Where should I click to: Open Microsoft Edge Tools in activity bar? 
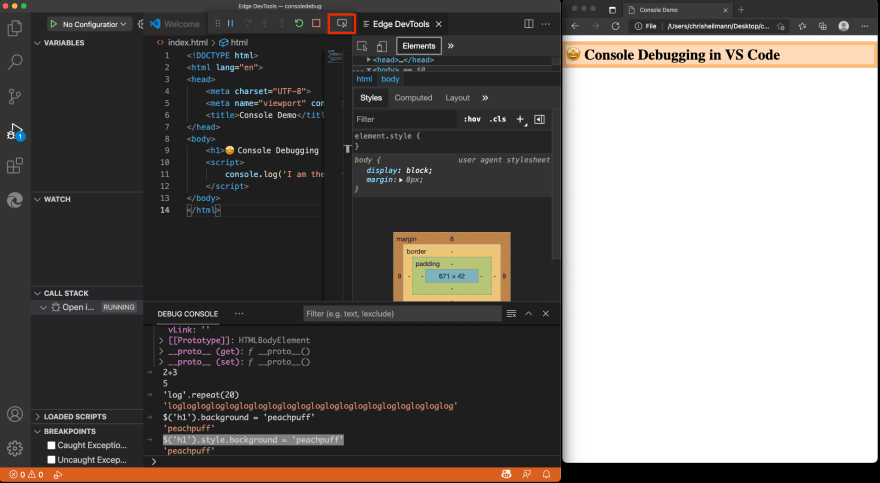click(x=15, y=200)
